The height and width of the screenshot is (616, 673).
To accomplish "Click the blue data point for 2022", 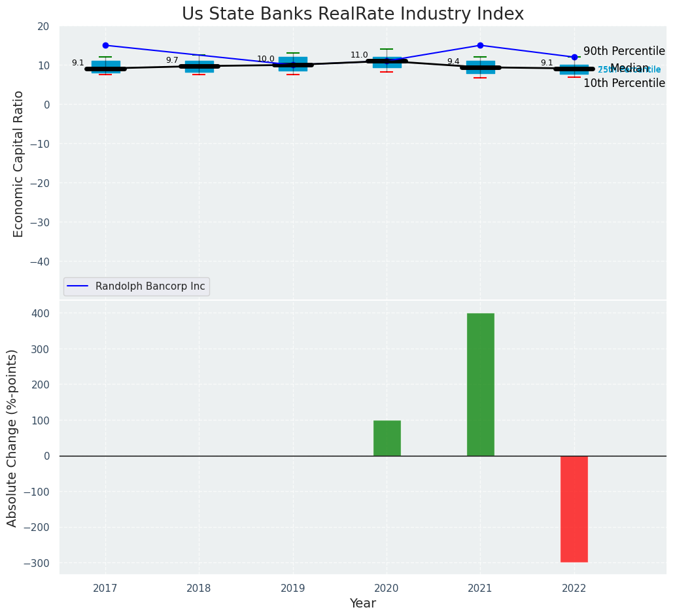I will pos(574,58).
